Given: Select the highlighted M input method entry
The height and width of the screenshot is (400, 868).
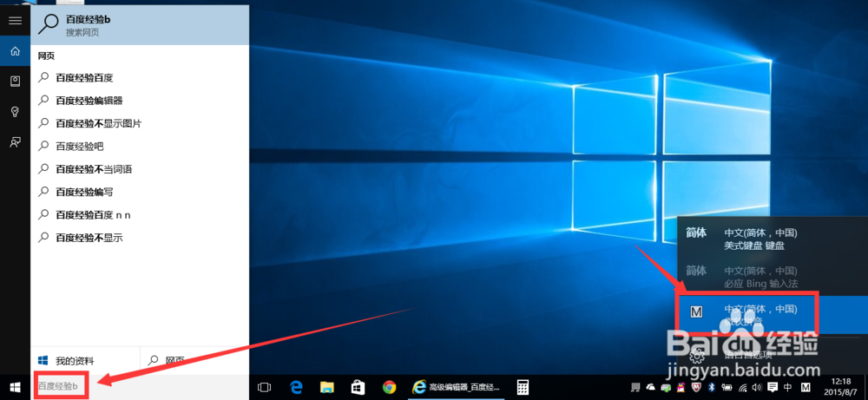Looking at the screenshot, I should (x=773, y=315).
